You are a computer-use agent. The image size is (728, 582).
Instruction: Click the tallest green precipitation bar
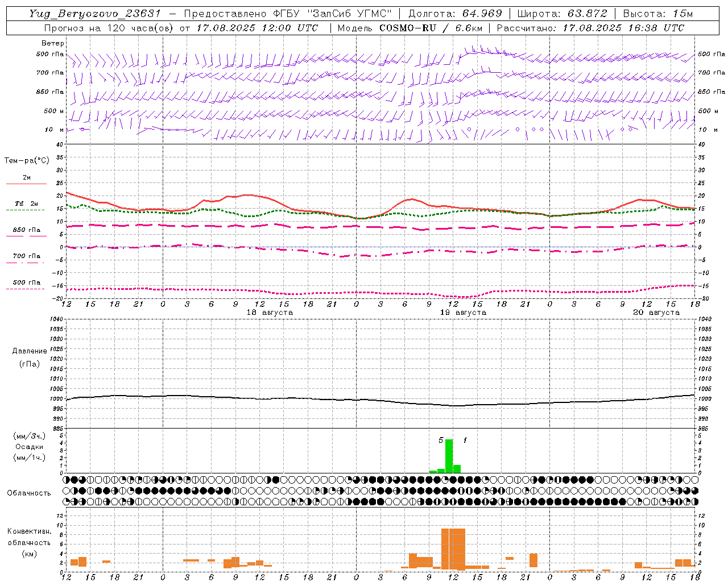coord(449,456)
